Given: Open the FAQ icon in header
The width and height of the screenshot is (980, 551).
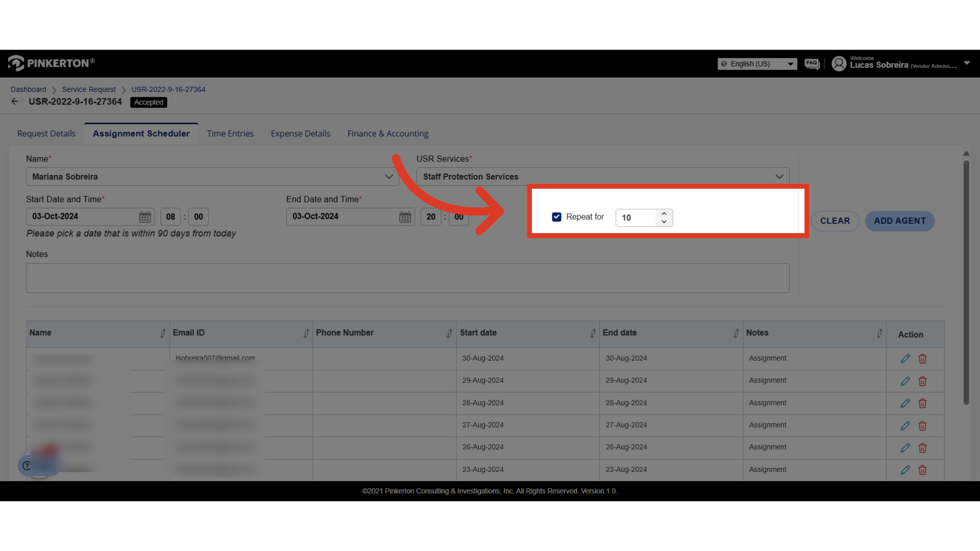Looking at the screenshot, I should coord(812,64).
